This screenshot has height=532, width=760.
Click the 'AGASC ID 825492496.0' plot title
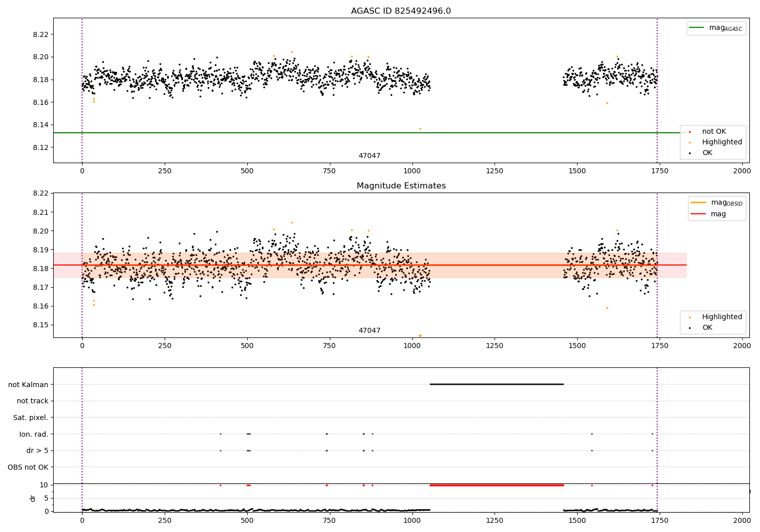point(401,11)
